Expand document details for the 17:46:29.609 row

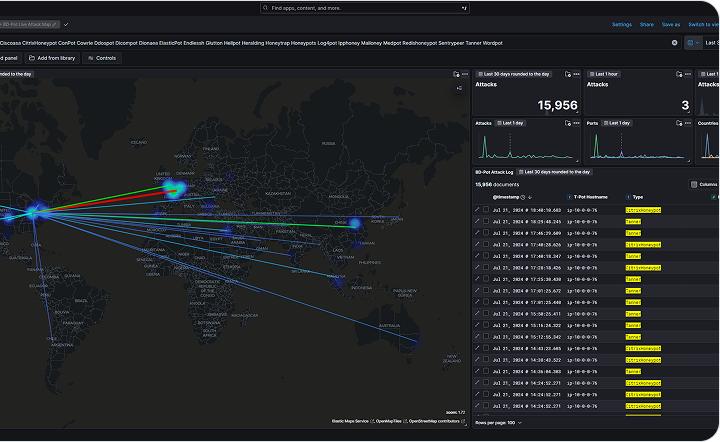pyautogui.click(x=477, y=232)
